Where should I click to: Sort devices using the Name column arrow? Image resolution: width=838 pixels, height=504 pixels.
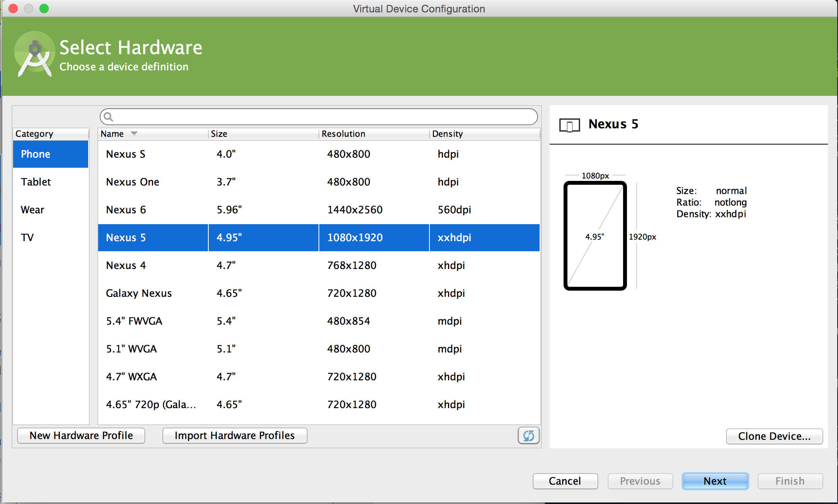[x=134, y=133]
